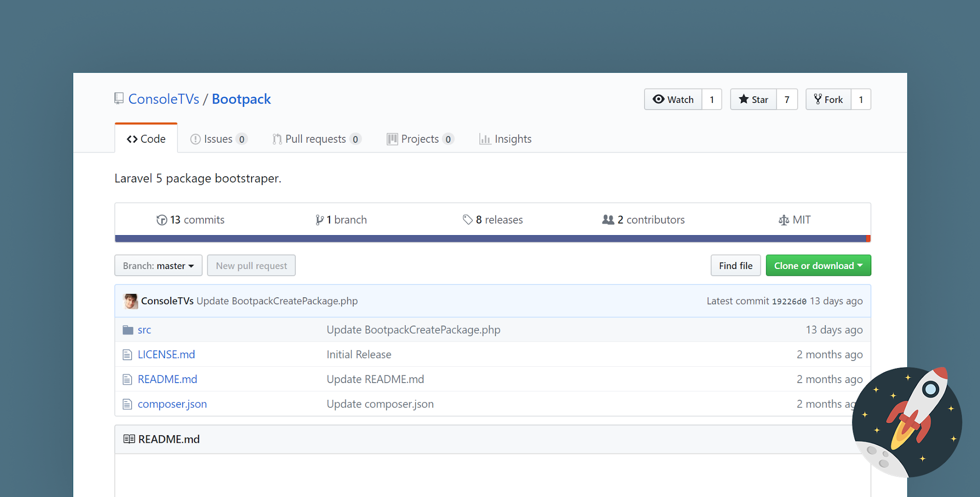Image resolution: width=980 pixels, height=497 pixels.
Task: Open Initial Release commit message
Action: (x=359, y=355)
